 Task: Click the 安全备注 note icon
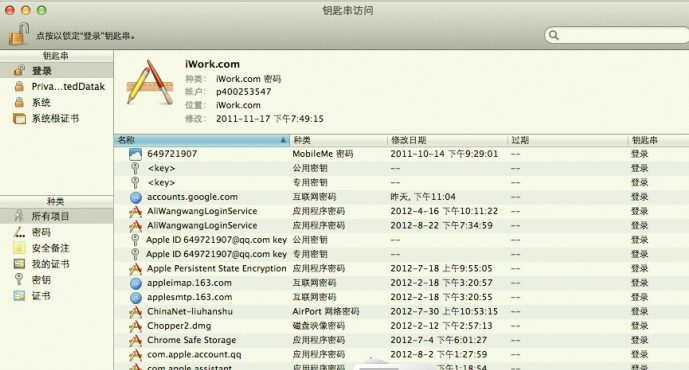[x=19, y=248]
